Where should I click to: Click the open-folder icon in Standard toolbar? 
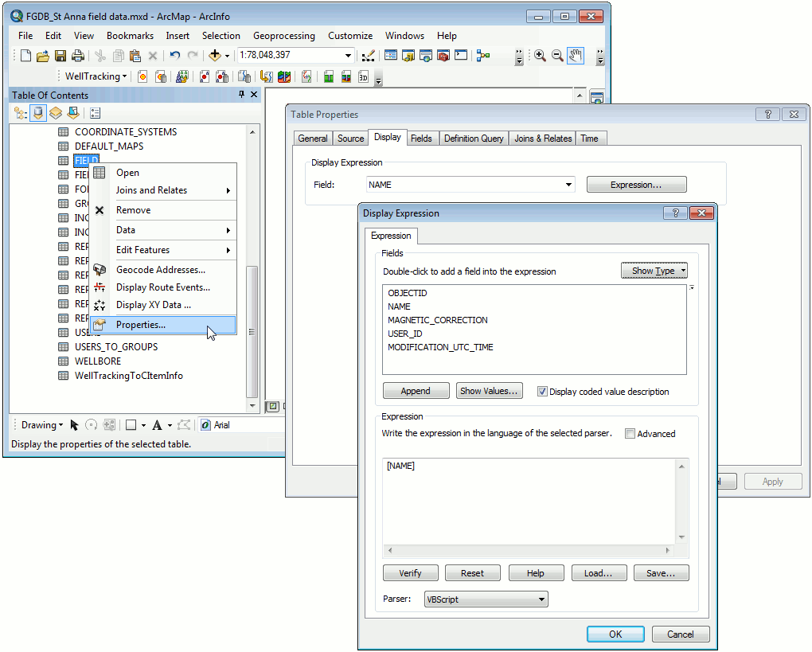coord(42,56)
